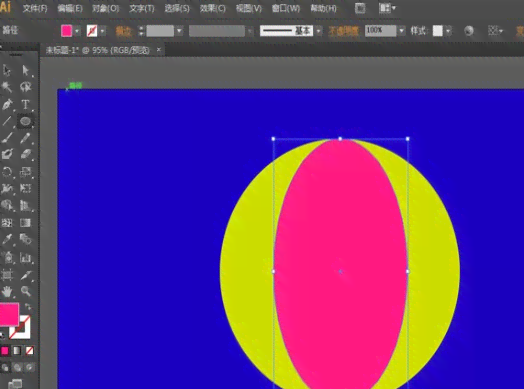Enable Draw Normal mode
The image size is (524, 389).
click(5, 368)
